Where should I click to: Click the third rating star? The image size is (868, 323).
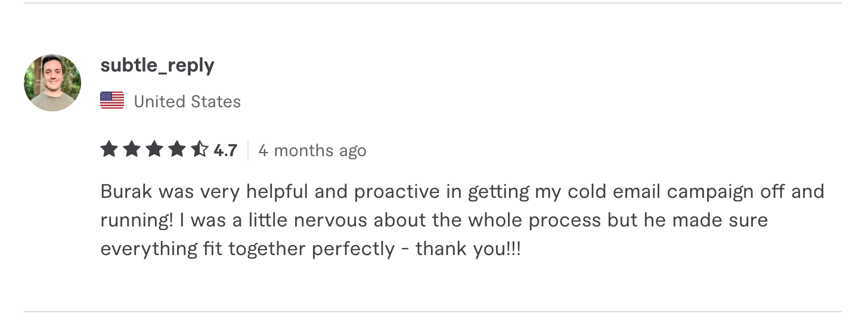pos(154,150)
